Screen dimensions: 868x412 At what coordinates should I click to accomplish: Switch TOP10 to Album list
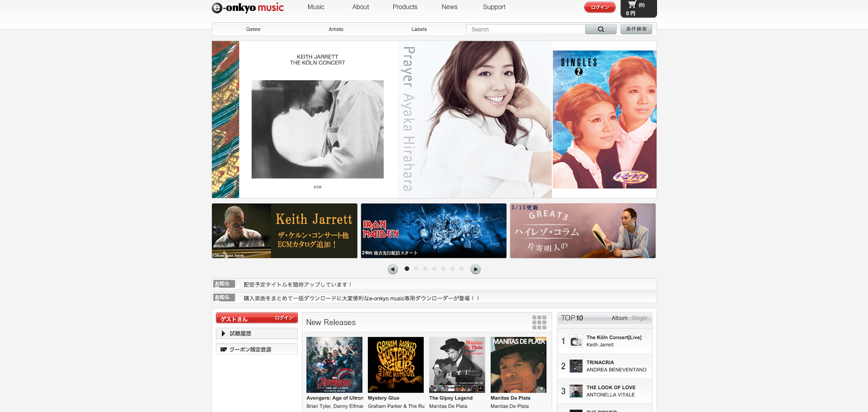(x=620, y=318)
